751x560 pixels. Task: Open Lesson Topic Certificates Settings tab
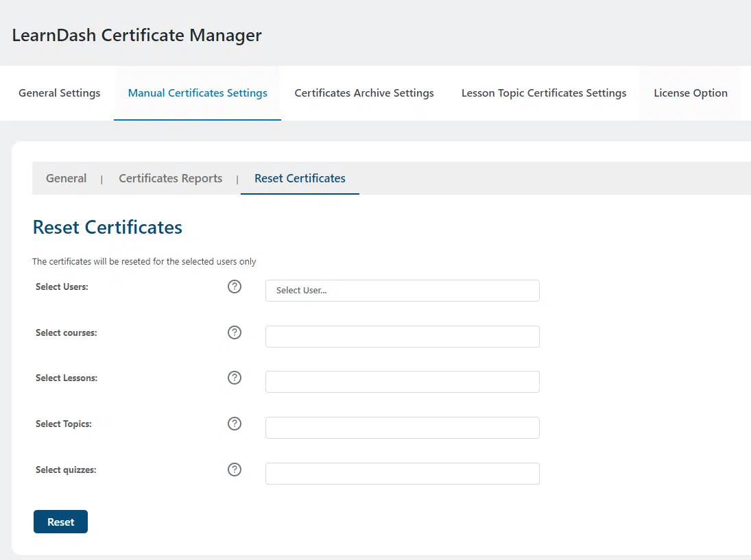[544, 93]
